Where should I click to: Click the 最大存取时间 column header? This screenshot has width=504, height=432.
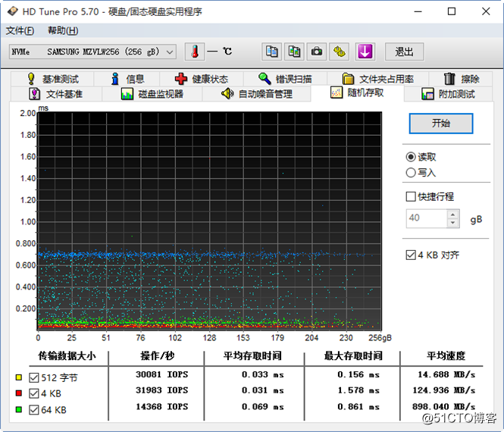click(353, 355)
